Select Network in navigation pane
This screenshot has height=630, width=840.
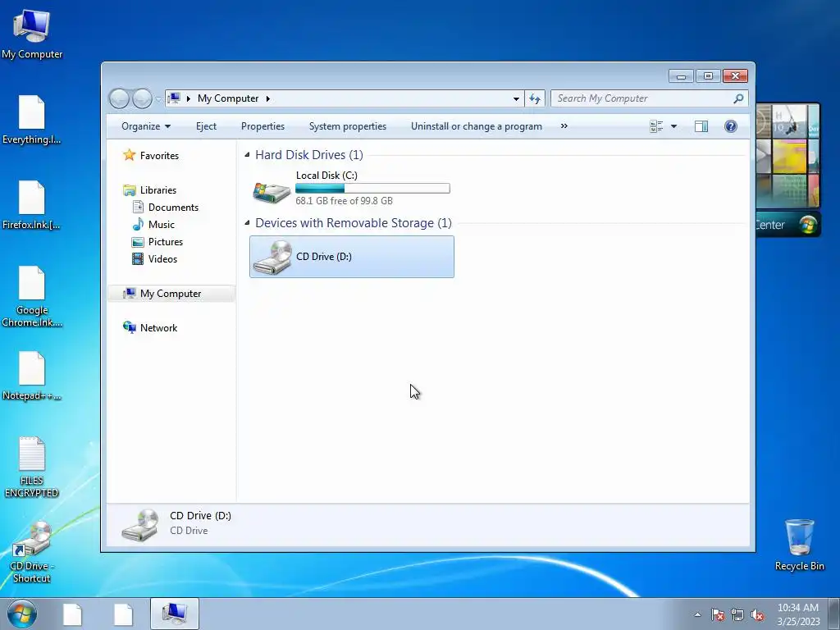(x=150, y=328)
